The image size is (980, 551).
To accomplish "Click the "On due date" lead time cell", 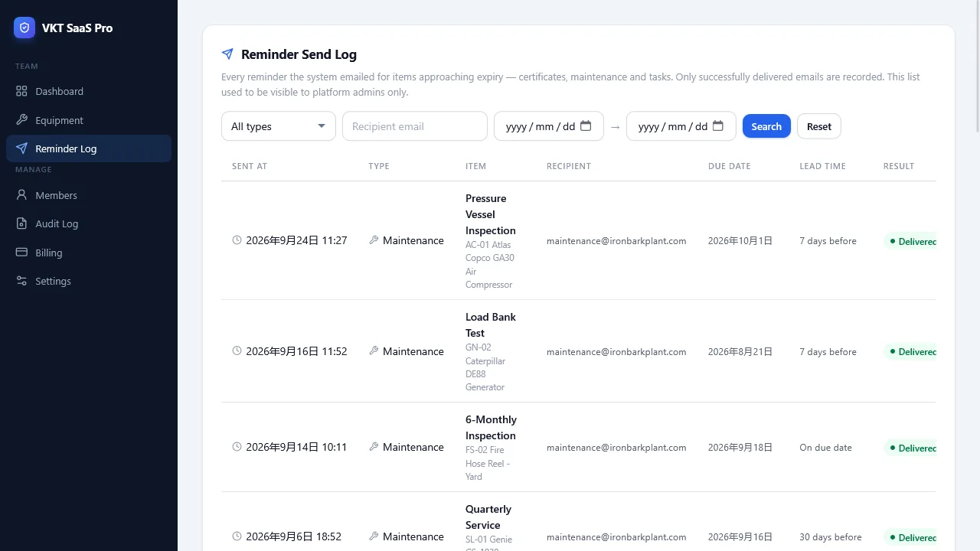I will pyautogui.click(x=825, y=448).
